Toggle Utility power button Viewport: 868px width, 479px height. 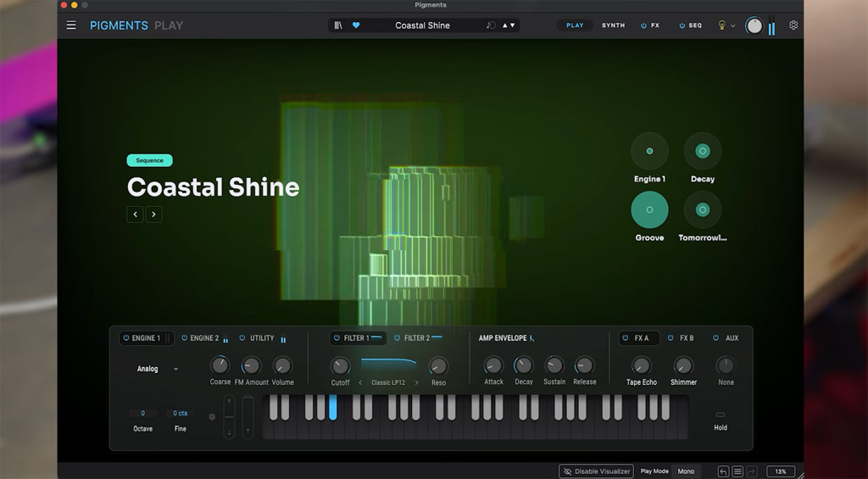[x=242, y=337]
